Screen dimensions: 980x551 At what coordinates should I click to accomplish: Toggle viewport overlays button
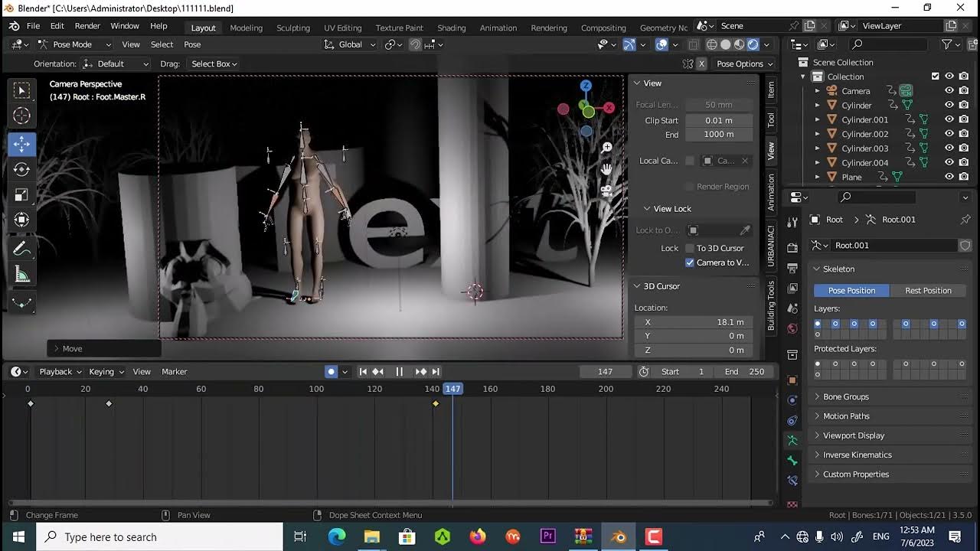[x=661, y=44]
